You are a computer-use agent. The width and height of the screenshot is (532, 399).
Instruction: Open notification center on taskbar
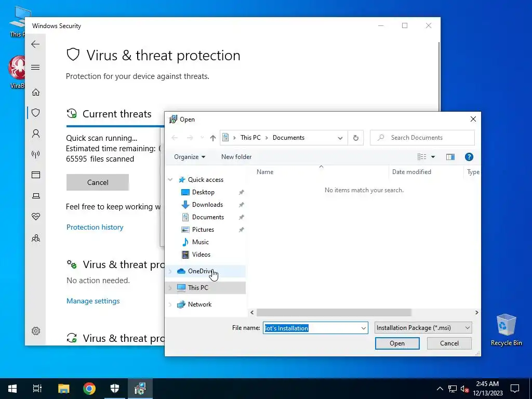pos(515,389)
